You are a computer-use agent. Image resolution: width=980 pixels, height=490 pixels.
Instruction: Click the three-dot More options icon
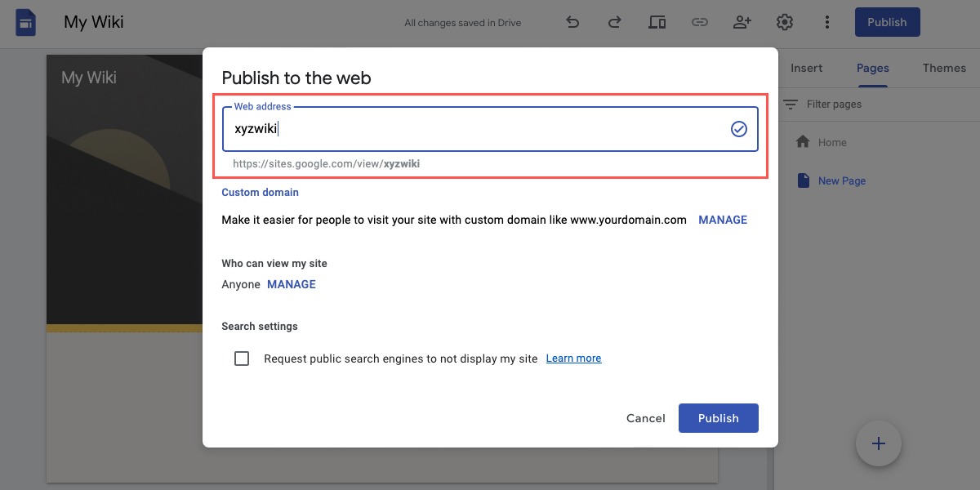pos(827,22)
